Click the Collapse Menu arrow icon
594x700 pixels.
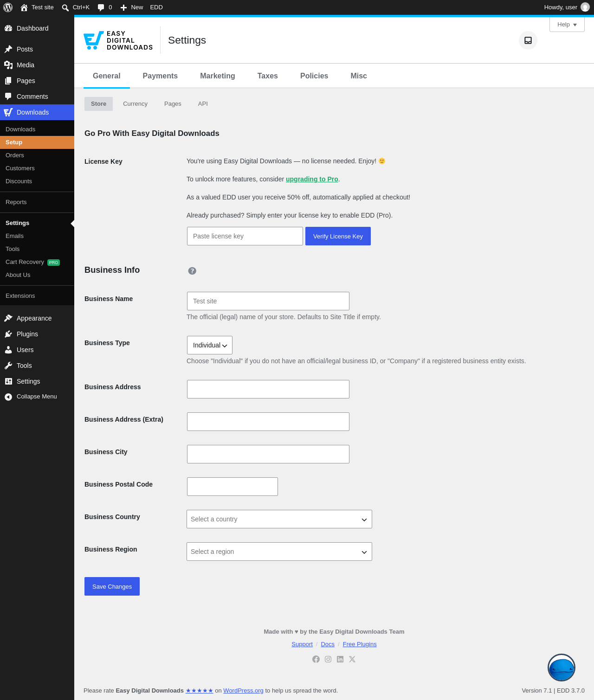click(x=8, y=397)
